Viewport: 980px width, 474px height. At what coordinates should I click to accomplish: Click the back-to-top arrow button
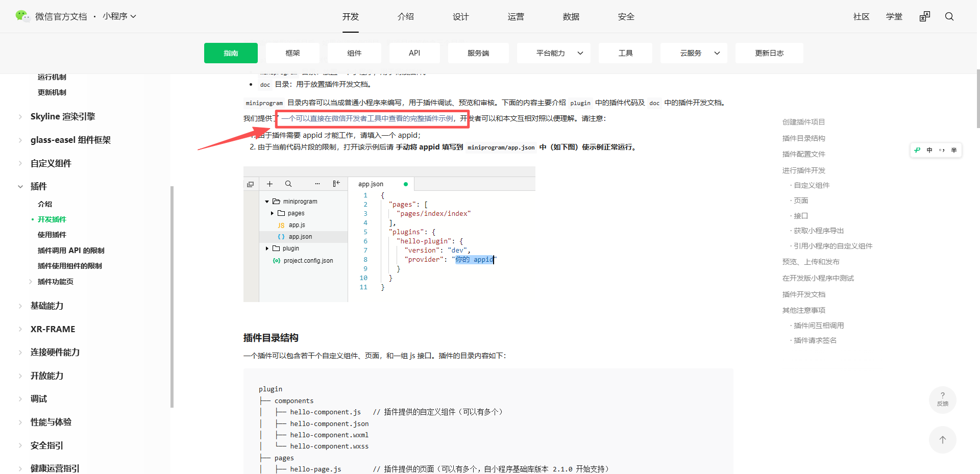click(x=943, y=440)
